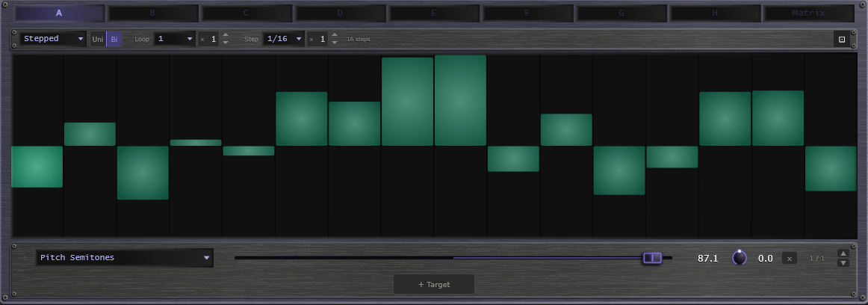
Task: Increase the Step multiplier
Action: (335, 35)
